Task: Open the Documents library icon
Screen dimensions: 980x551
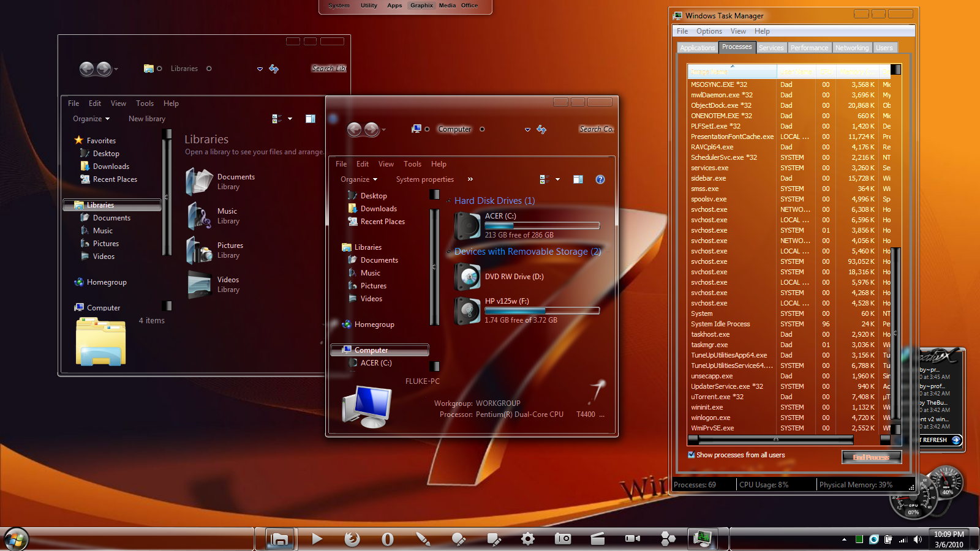Action: tap(200, 181)
